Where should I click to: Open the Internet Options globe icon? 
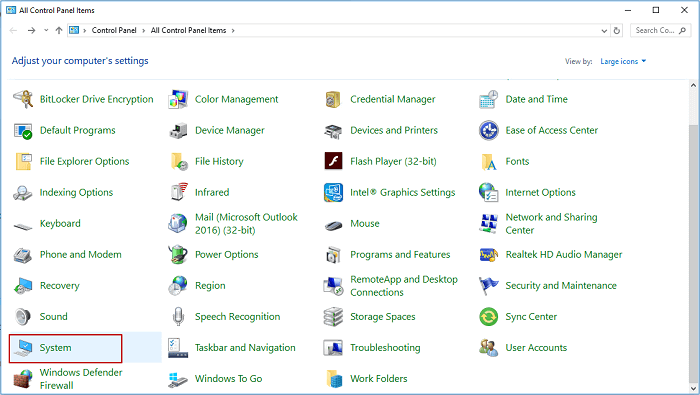point(488,192)
